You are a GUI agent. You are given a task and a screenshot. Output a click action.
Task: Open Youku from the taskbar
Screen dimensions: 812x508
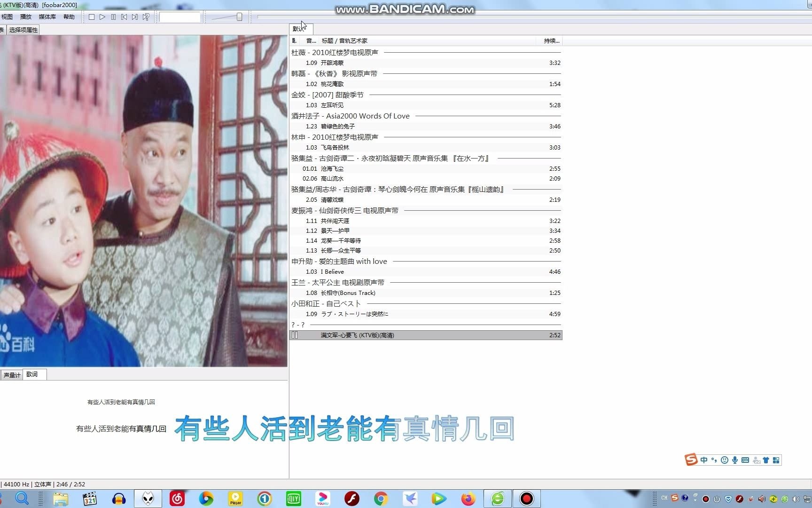(323, 499)
